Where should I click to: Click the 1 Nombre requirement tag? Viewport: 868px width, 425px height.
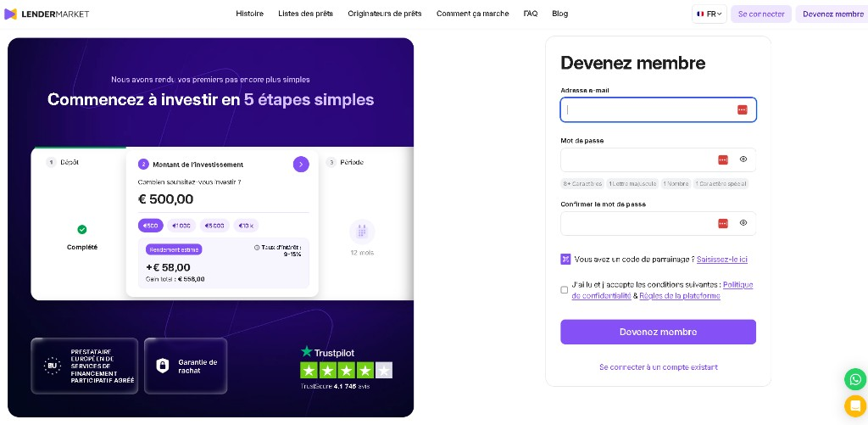coord(676,183)
